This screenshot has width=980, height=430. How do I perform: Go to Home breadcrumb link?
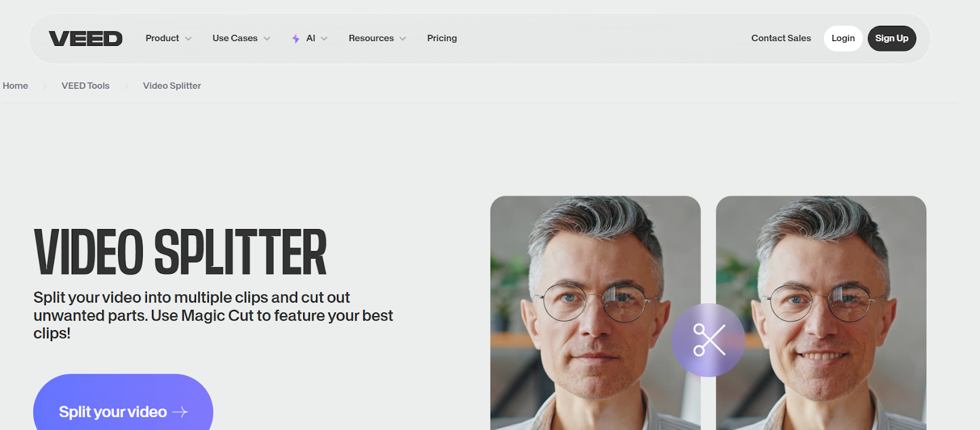(x=15, y=86)
